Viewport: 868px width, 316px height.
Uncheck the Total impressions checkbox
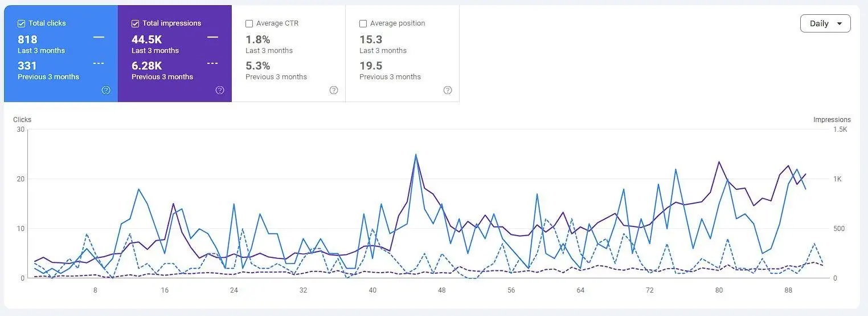[x=135, y=23]
